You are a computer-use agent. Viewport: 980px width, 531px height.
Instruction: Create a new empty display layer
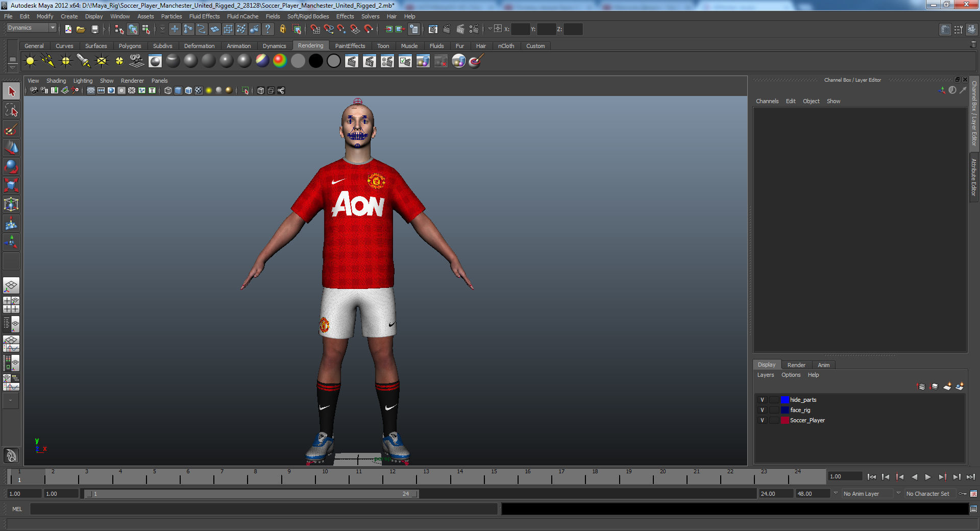click(947, 387)
